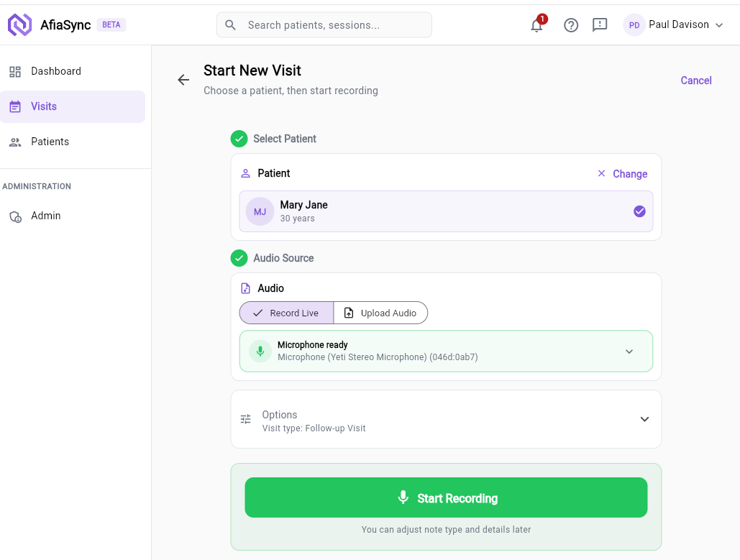
Task: Expand the microphone selection dropdown
Action: [x=629, y=351]
